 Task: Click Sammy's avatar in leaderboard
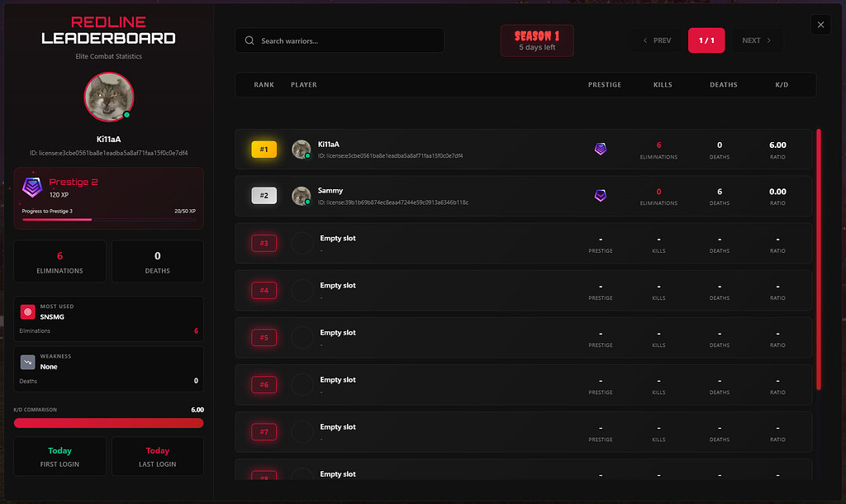(x=301, y=196)
